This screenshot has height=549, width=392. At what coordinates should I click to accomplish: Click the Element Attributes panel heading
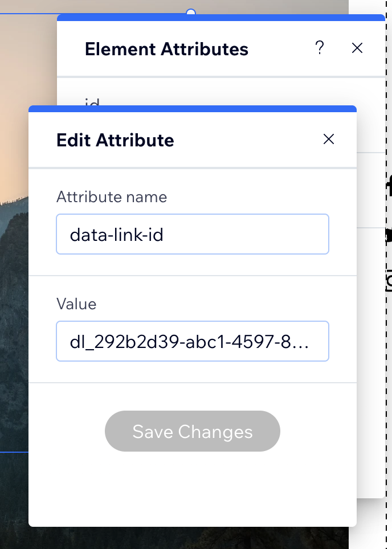166,50
